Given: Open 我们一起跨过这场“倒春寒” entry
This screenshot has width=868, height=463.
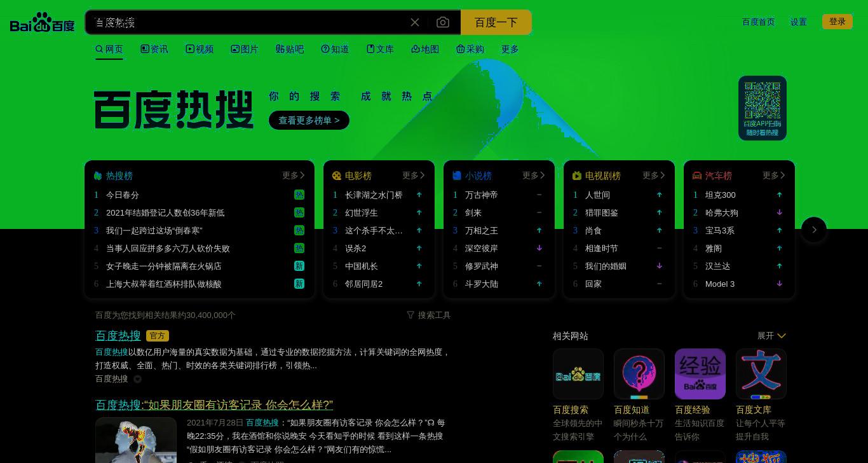Looking at the screenshot, I should coord(154,230).
